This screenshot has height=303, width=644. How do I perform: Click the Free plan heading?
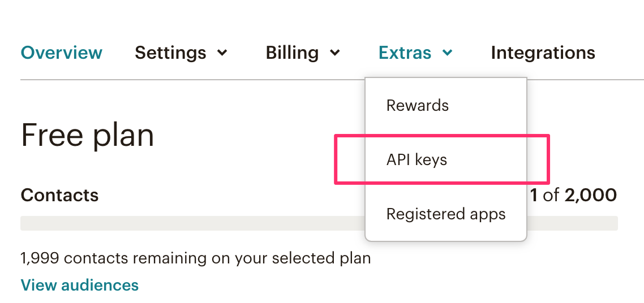click(87, 136)
